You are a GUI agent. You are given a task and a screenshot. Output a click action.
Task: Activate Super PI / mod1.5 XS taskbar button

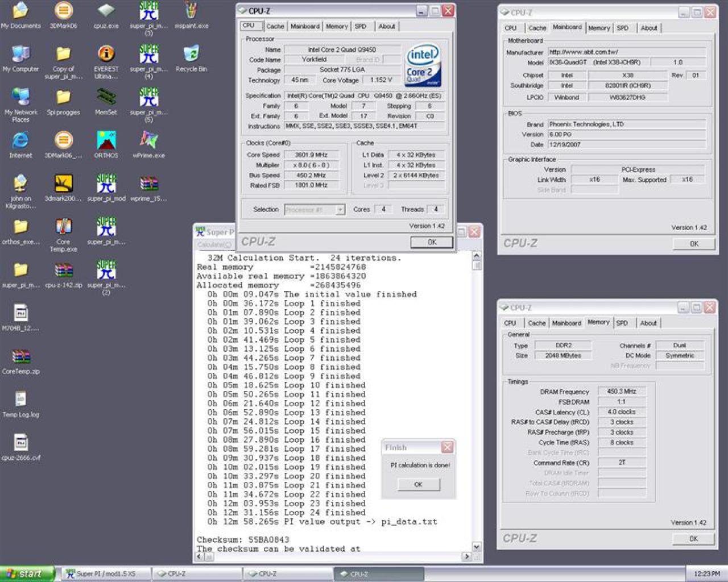[x=107, y=574]
